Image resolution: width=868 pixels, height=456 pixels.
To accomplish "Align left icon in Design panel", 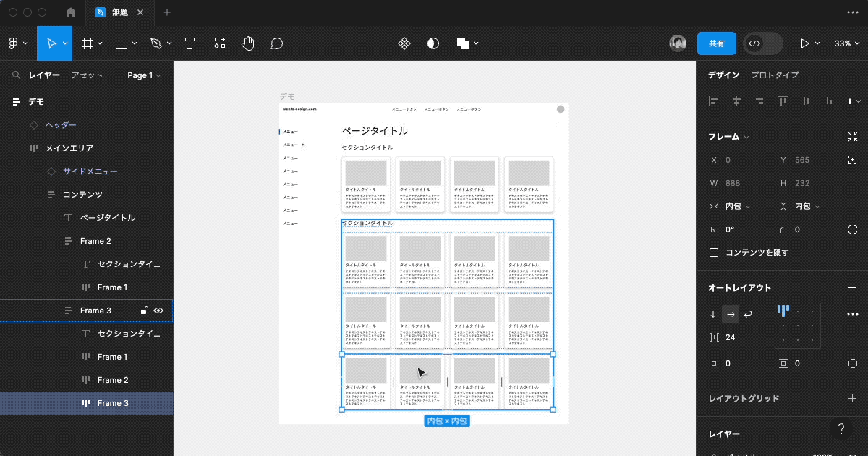I will [714, 101].
